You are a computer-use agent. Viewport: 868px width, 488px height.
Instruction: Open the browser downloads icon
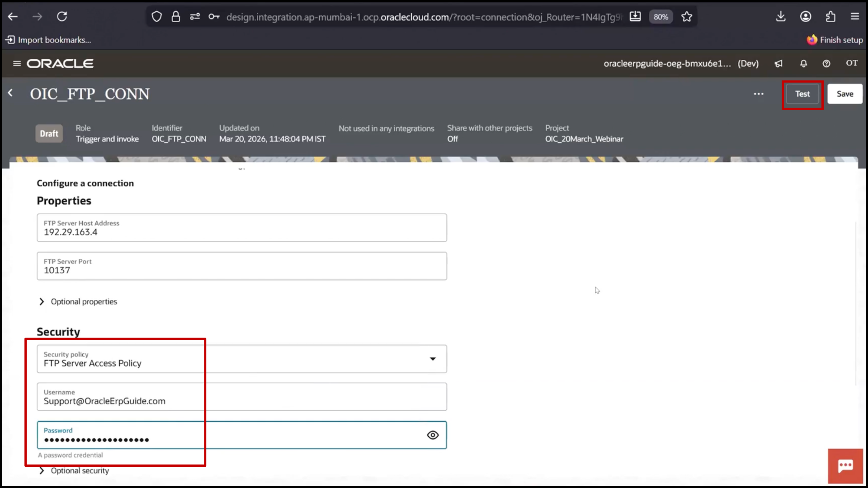781,17
